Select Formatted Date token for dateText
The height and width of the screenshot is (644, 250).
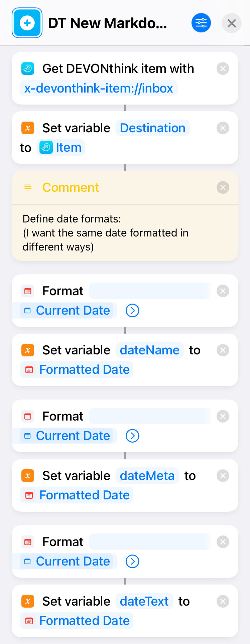click(x=77, y=621)
